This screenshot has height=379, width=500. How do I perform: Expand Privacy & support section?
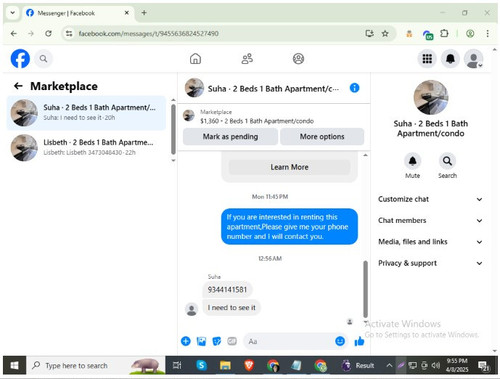tap(430, 263)
